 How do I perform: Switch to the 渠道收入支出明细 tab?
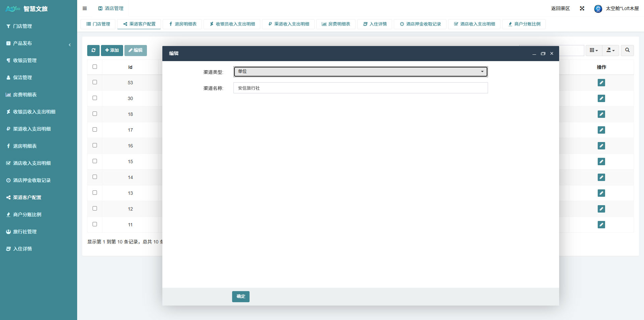(288, 24)
